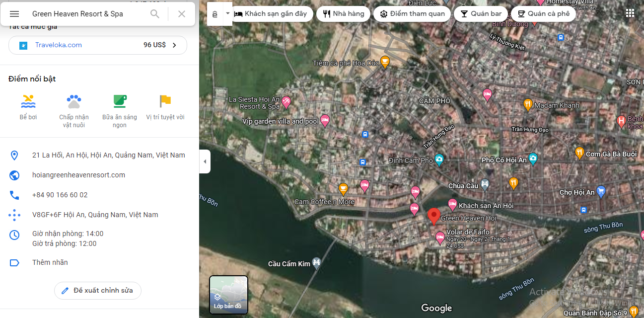
Task: Click the check-in time clock icon
Action: coord(14,235)
